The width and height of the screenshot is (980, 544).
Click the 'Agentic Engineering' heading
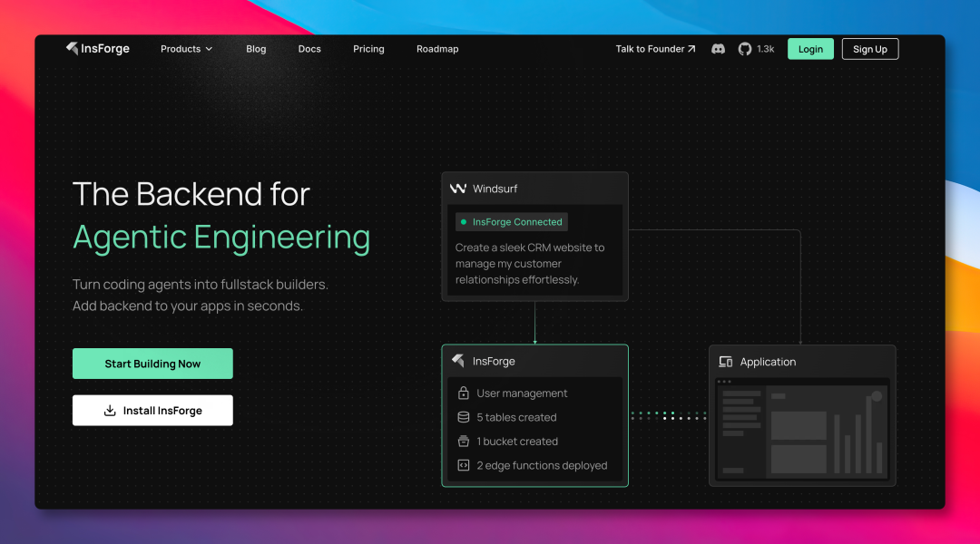pyautogui.click(x=221, y=238)
